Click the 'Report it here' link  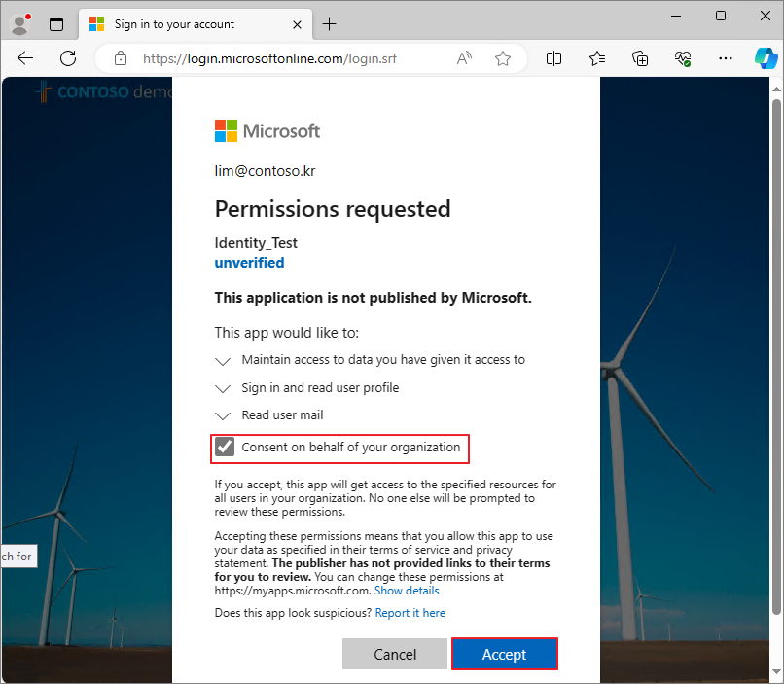(x=410, y=613)
